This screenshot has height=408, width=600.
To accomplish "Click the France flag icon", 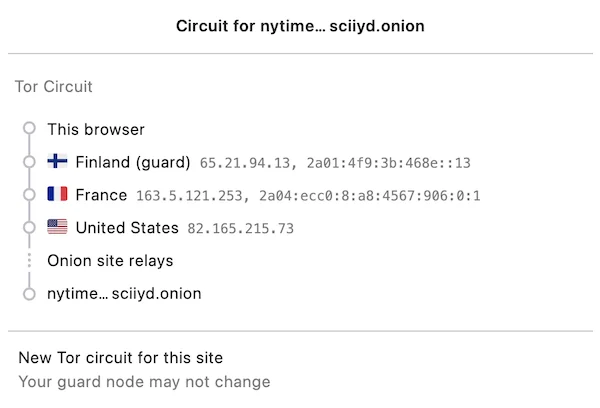I will [57, 194].
